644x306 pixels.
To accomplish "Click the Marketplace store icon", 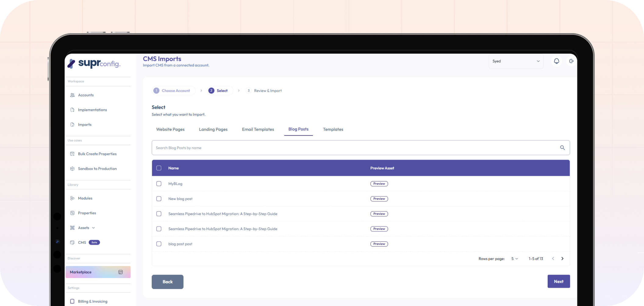I will click(120, 272).
